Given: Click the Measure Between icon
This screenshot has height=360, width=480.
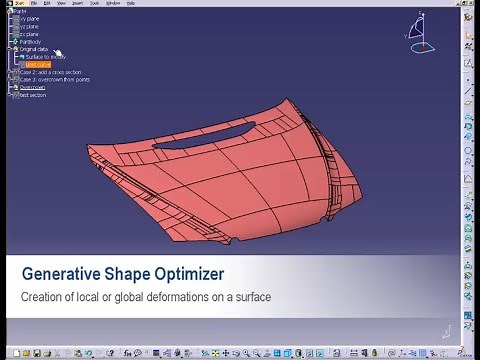Looking at the screenshot, I should [354, 353].
